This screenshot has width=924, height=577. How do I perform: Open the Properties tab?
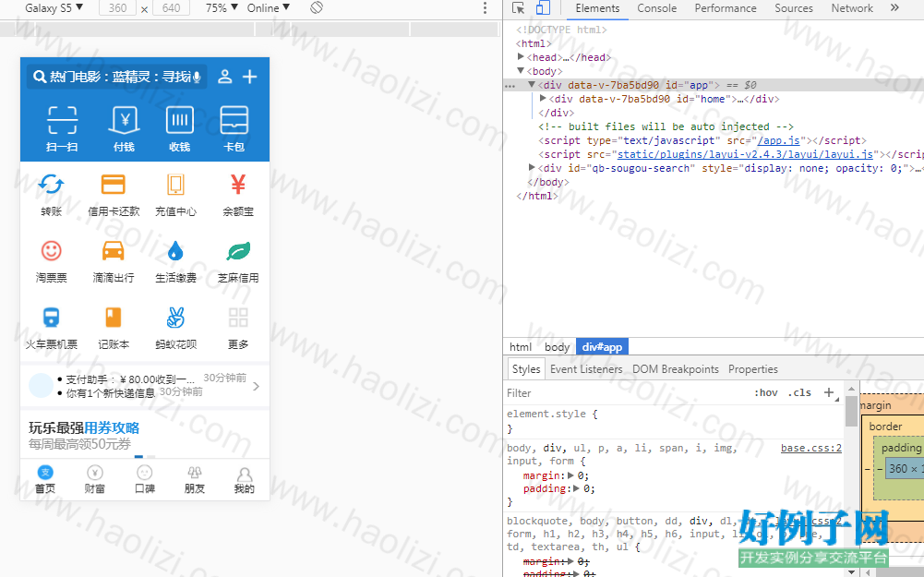[x=753, y=369]
